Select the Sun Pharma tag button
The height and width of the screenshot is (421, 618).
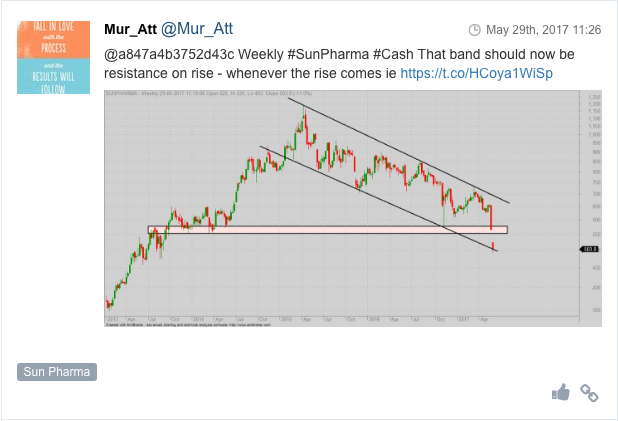point(57,372)
